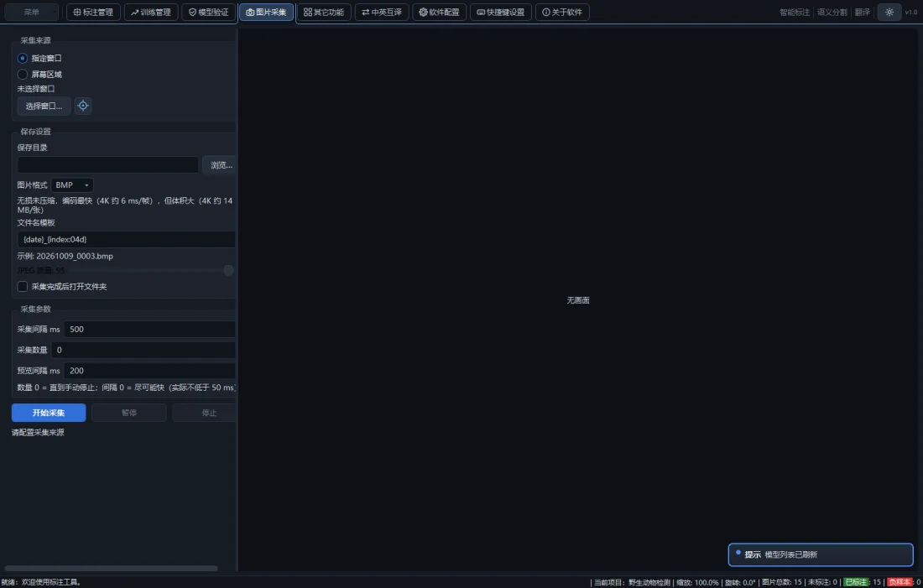
Task: Open the 关于软件 tab
Action: [x=562, y=13]
